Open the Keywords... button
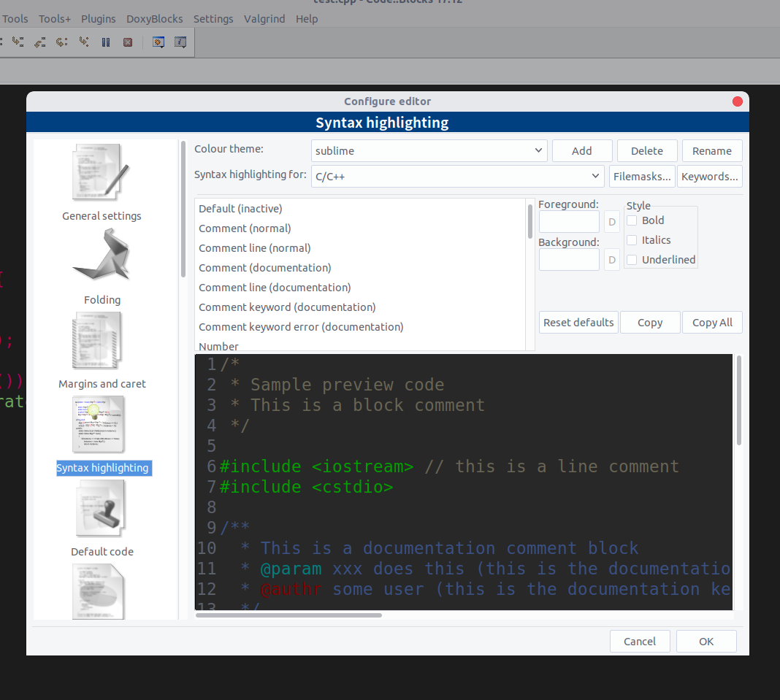 pyautogui.click(x=710, y=177)
